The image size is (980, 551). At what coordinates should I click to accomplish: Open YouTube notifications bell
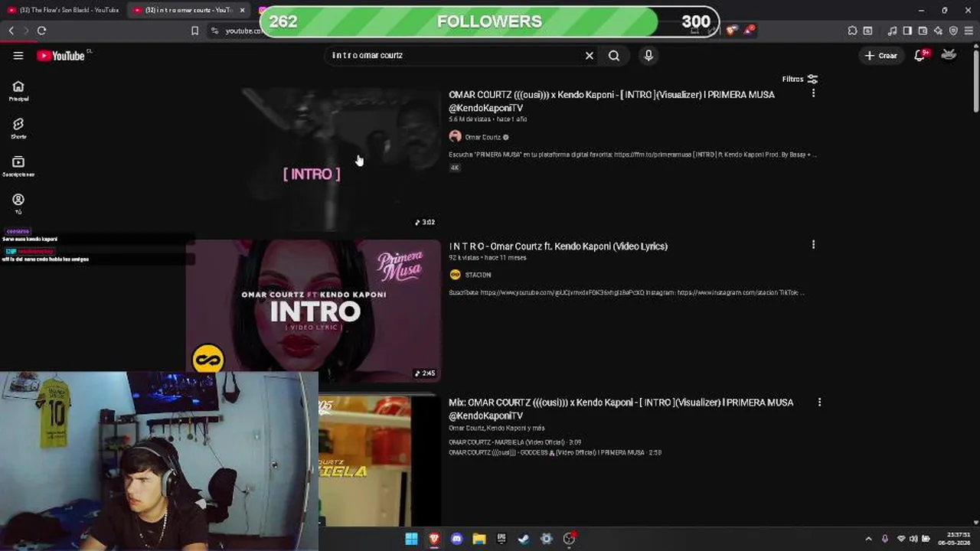pos(921,55)
